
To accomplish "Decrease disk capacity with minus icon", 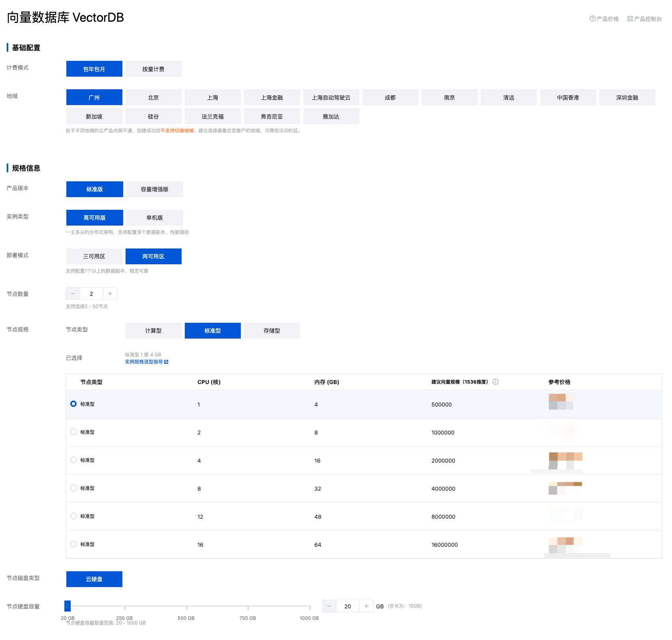I will coord(329,606).
